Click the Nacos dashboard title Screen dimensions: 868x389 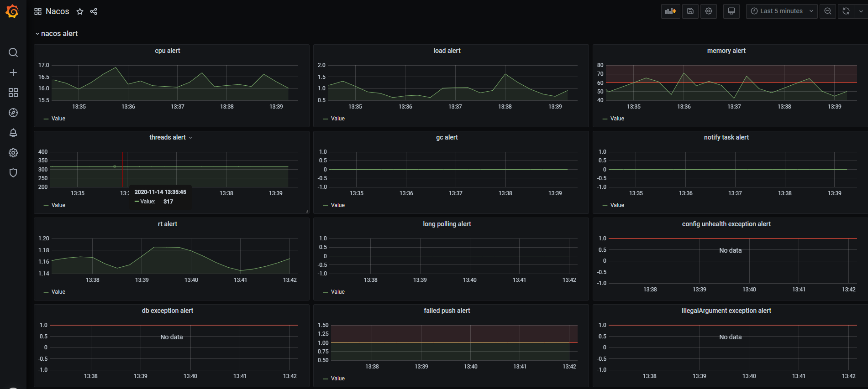click(x=58, y=11)
